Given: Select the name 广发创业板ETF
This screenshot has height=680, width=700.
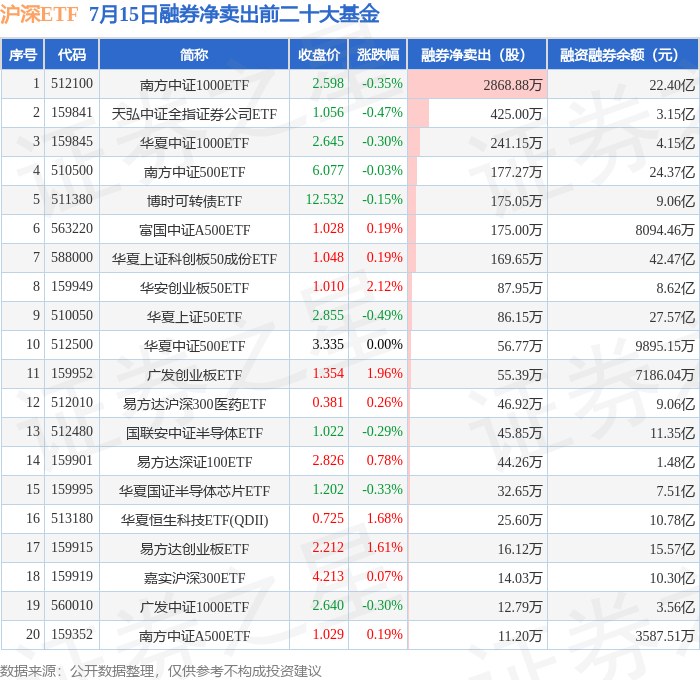Looking at the screenshot, I should (x=194, y=375).
